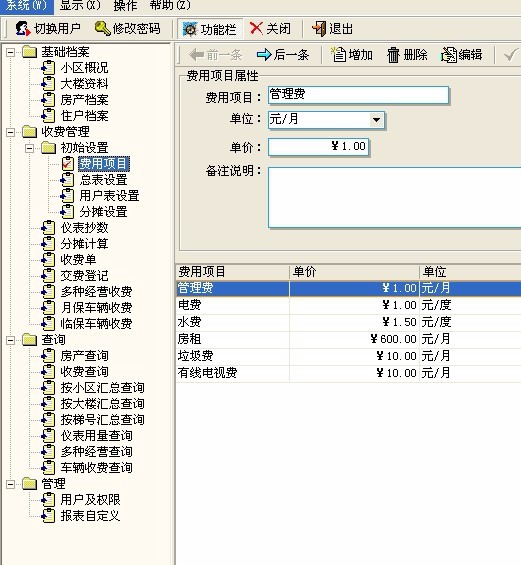521x565 pixels.
Task: Open 小区概况 in the tree
Action: (x=84, y=68)
